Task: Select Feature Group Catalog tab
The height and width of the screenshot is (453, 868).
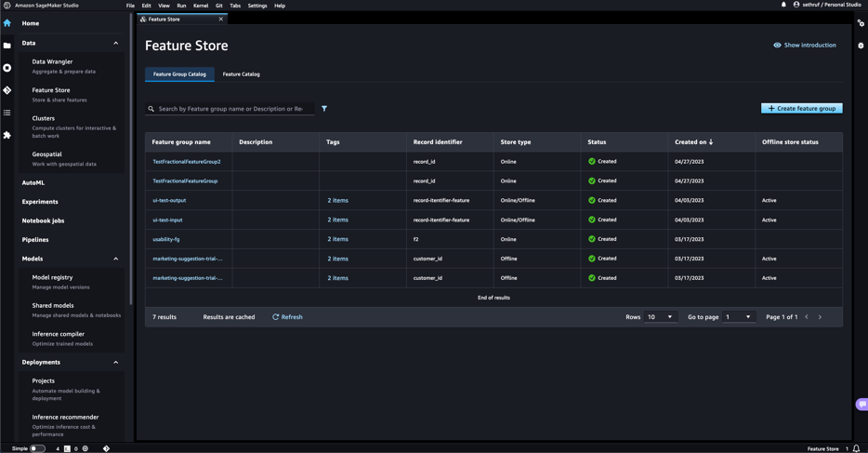Action: point(179,74)
